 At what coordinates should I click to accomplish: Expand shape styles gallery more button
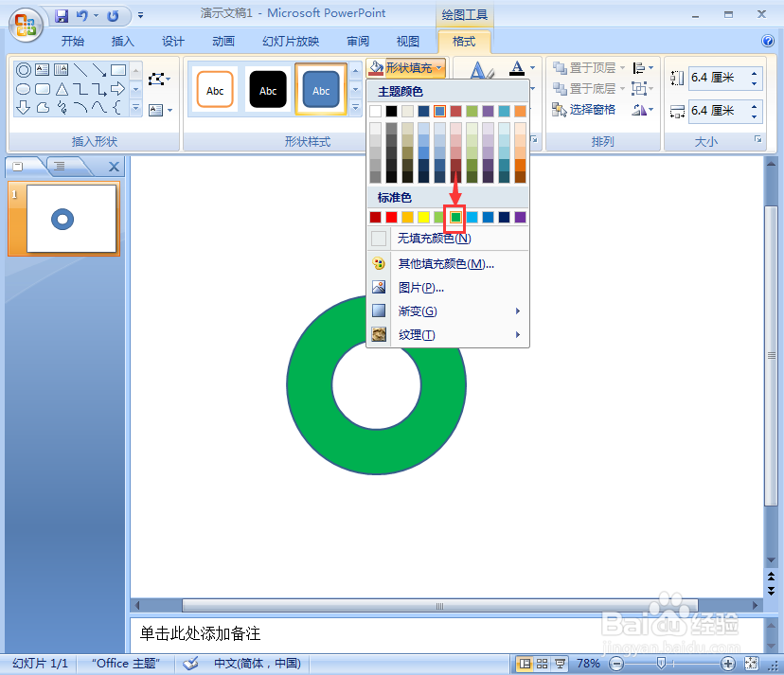[x=355, y=107]
